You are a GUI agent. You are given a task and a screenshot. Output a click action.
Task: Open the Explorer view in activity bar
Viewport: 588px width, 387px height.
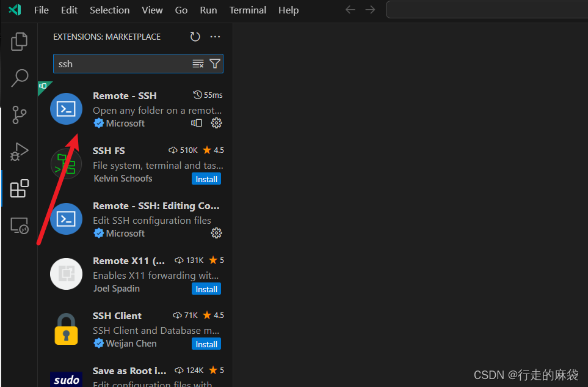coord(19,42)
